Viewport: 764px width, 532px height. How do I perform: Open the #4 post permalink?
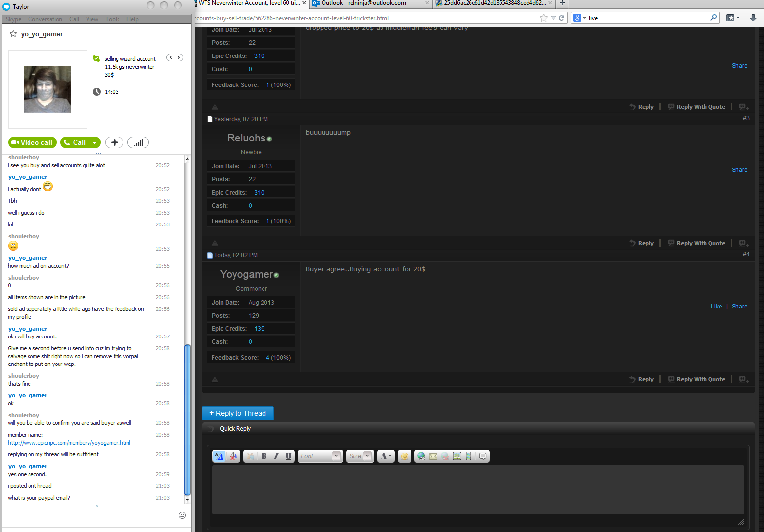[x=746, y=254]
